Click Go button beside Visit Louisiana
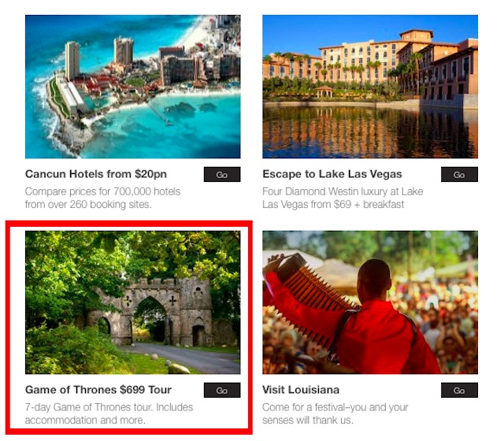Viewport: 504px width, 441px height. point(459,390)
